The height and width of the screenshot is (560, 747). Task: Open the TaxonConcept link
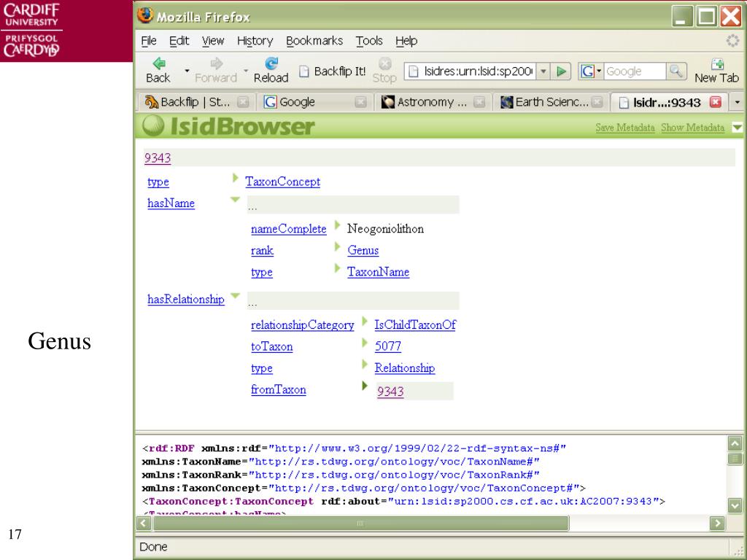(x=282, y=182)
